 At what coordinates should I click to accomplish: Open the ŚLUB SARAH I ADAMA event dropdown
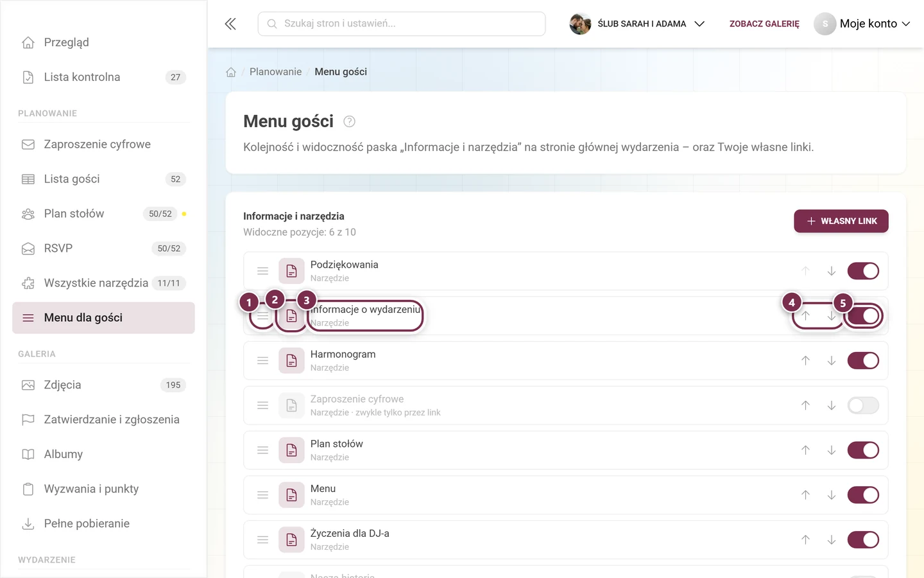637,24
